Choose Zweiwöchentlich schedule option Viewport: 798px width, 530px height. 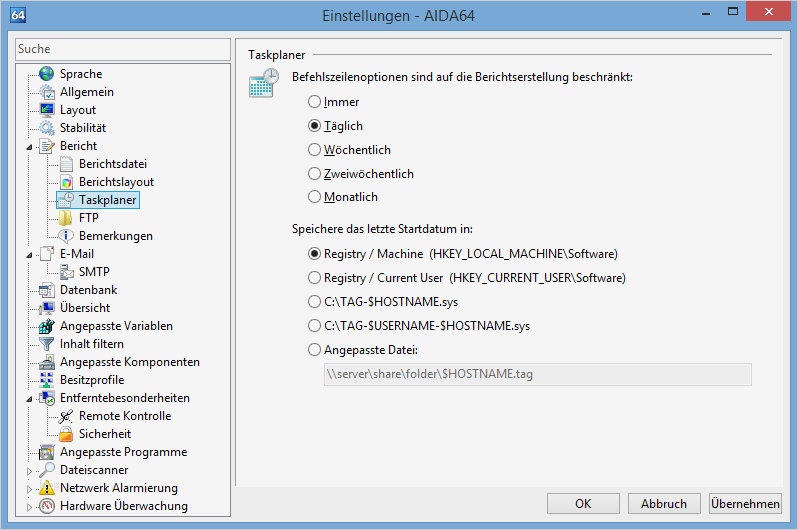315,174
